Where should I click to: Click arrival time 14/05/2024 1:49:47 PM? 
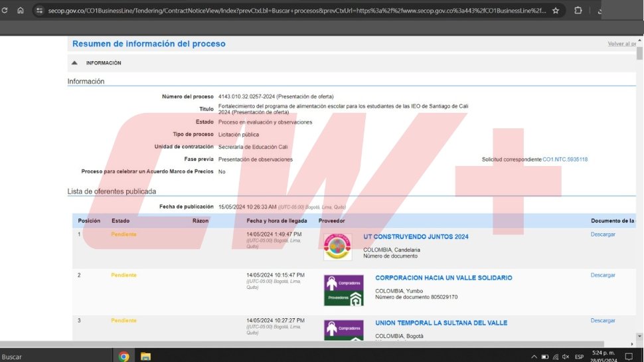(x=274, y=234)
